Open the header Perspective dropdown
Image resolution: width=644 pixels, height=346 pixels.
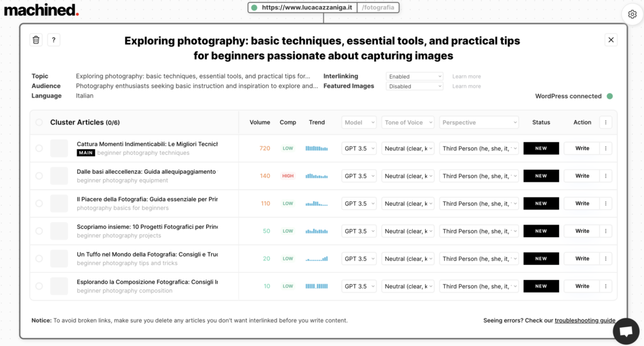(x=479, y=123)
